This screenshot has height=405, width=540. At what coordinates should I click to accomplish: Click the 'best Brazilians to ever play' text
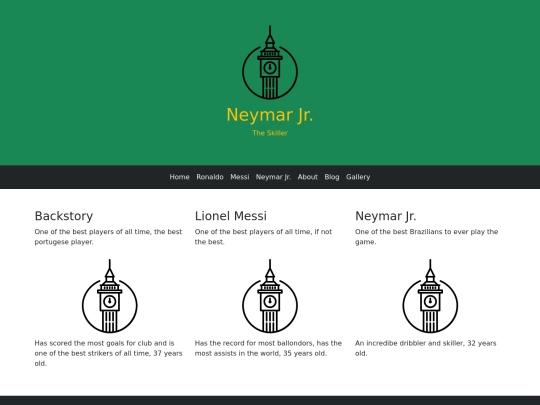pyautogui.click(x=427, y=237)
